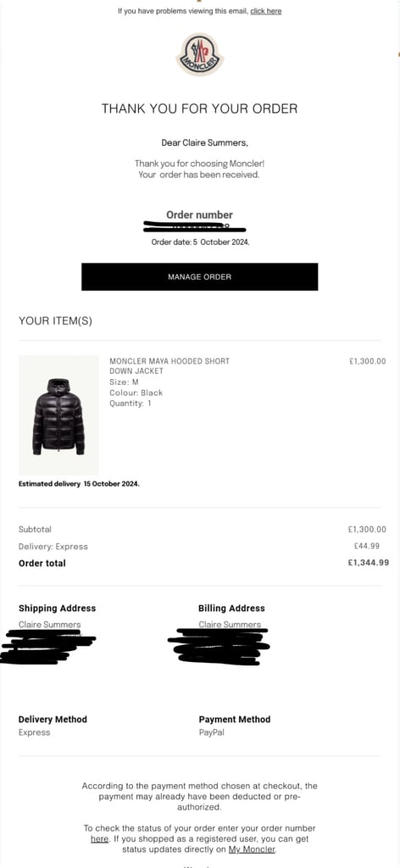
Task: Click the Shipping Address heading
Action: tap(58, 608)
